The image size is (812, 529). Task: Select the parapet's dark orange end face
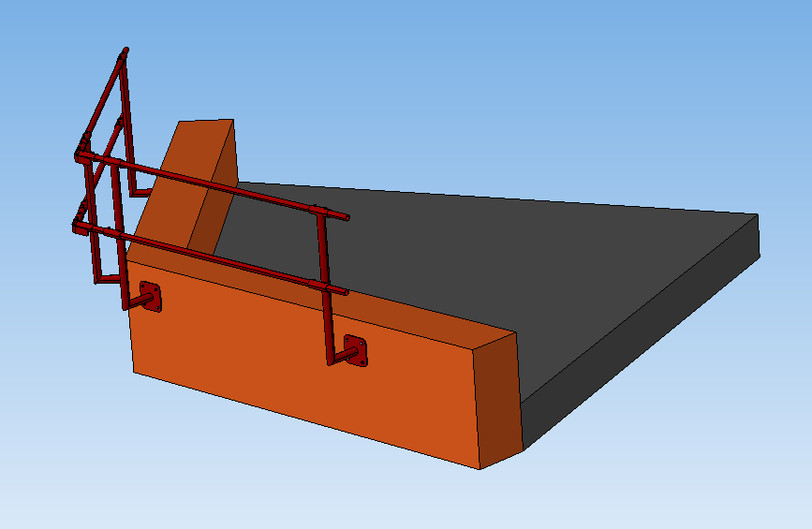pos(498,399)
